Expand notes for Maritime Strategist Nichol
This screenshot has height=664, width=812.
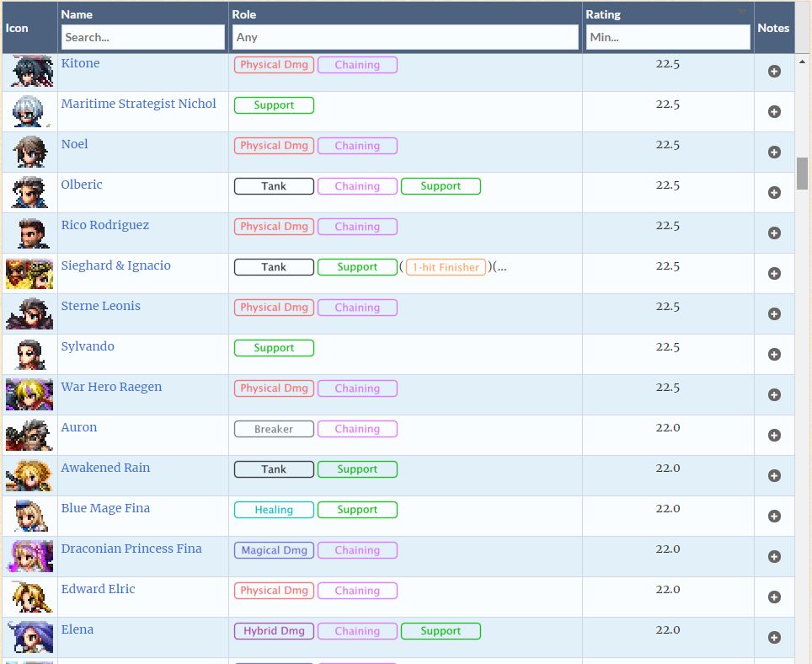[774, 112]
